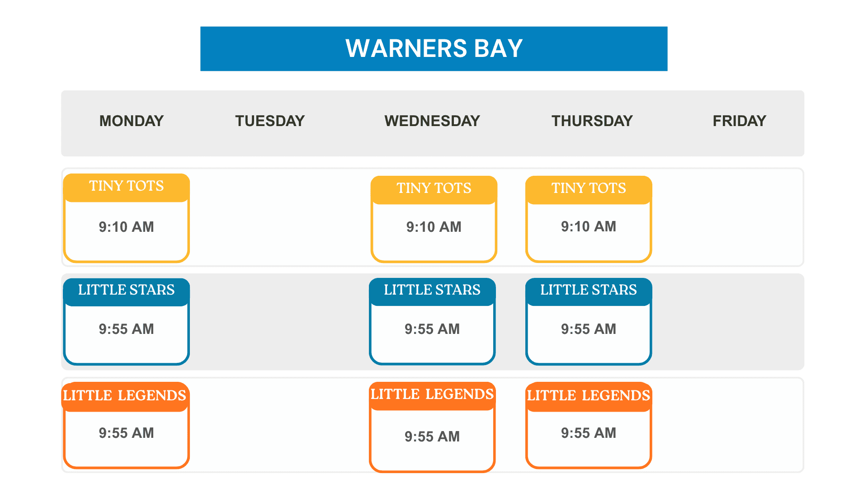Open Thursday Little Legends 9:55 AM card
This screenshot has height=488, width=868.
(589, 425)
